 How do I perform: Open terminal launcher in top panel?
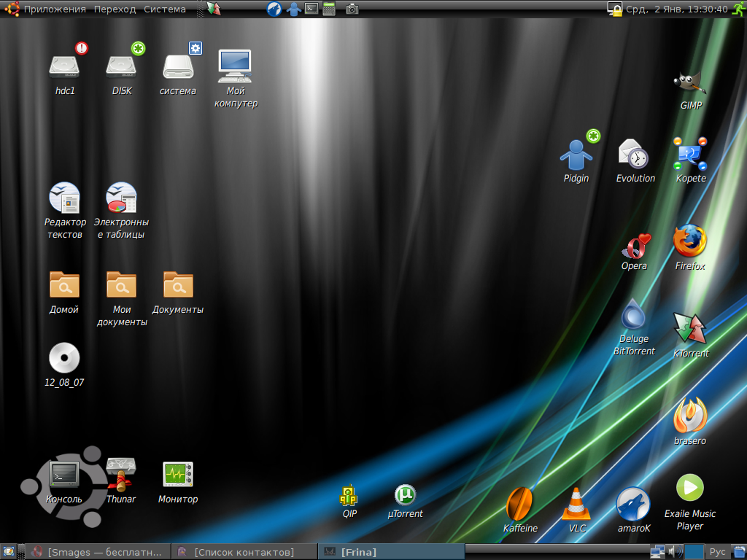[311, 9]
